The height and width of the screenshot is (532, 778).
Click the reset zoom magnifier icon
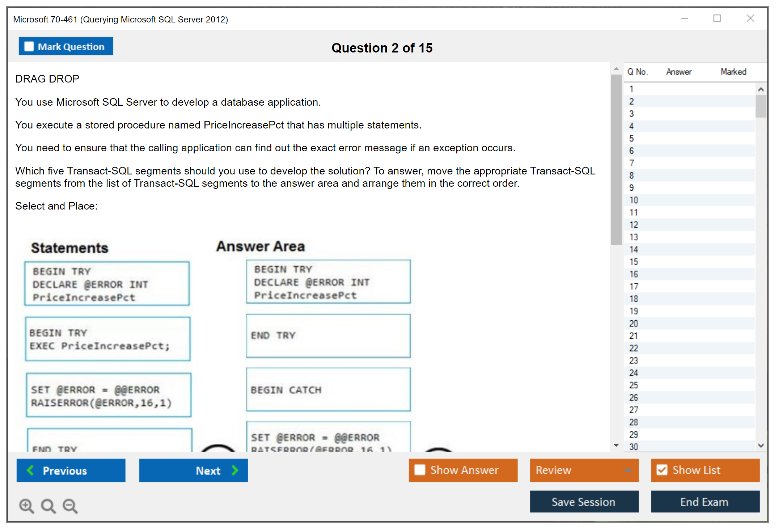coord(48,506)
